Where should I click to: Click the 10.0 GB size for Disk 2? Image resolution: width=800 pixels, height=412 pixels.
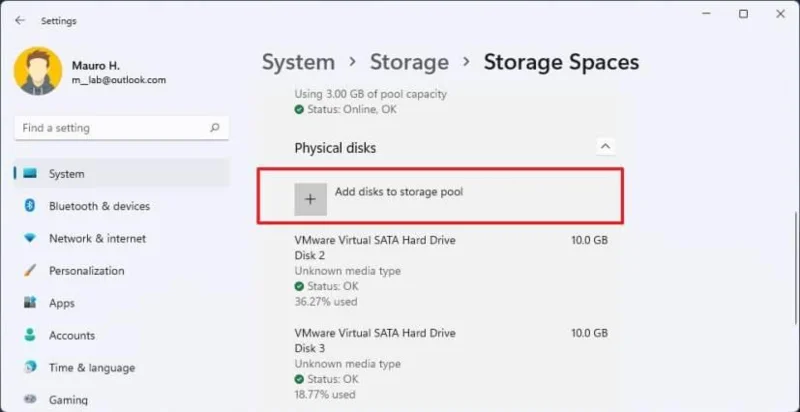point(589,240)
